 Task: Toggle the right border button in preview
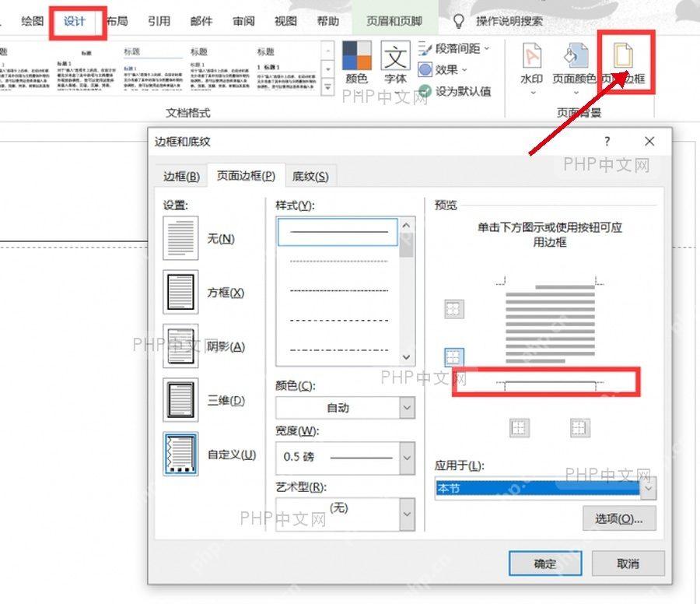[580, 428]
